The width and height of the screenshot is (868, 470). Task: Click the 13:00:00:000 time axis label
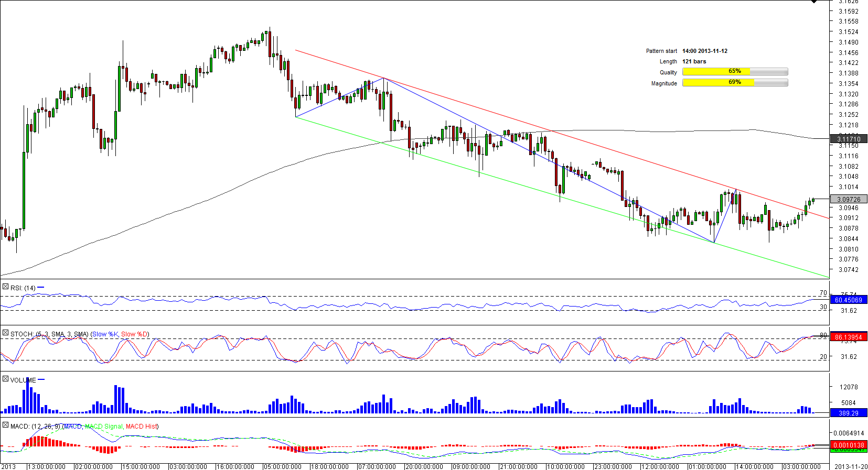click(47, 466)
